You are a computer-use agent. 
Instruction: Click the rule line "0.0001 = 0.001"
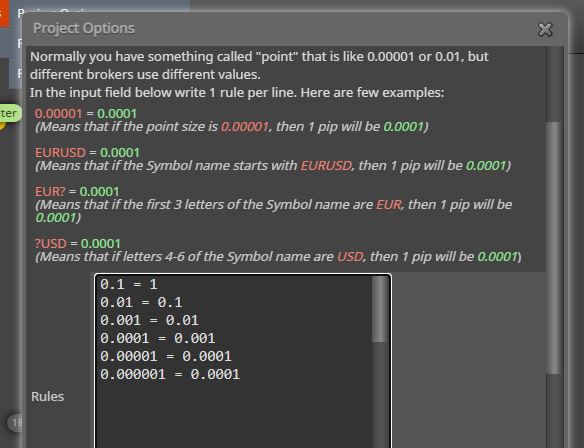point(158,339)
